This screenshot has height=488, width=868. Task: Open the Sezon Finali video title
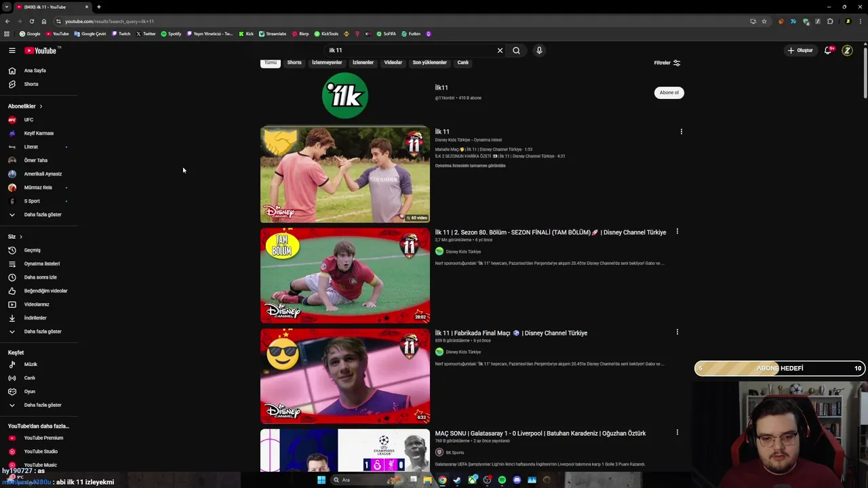click(x=551, y=232)
